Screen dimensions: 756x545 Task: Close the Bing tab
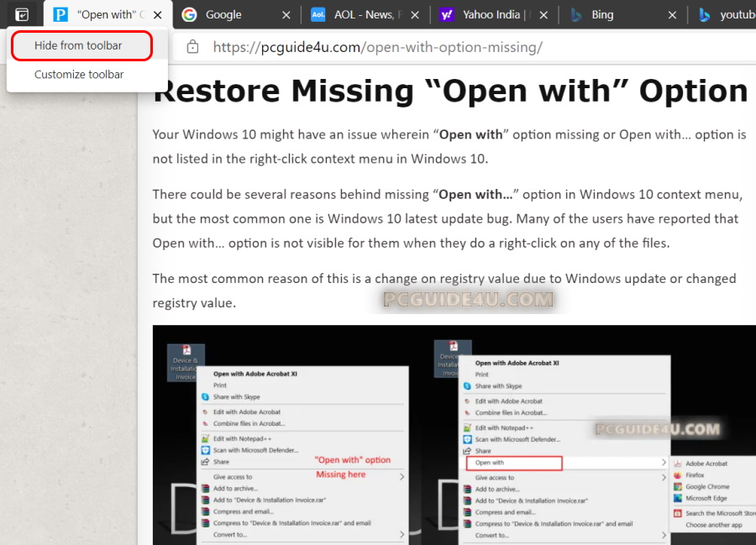672,15
